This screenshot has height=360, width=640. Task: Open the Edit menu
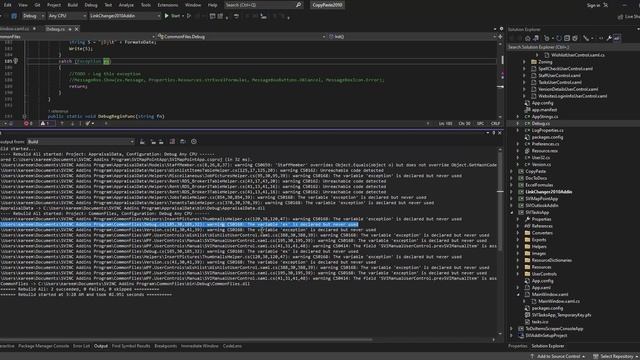(x=8, y=5)
